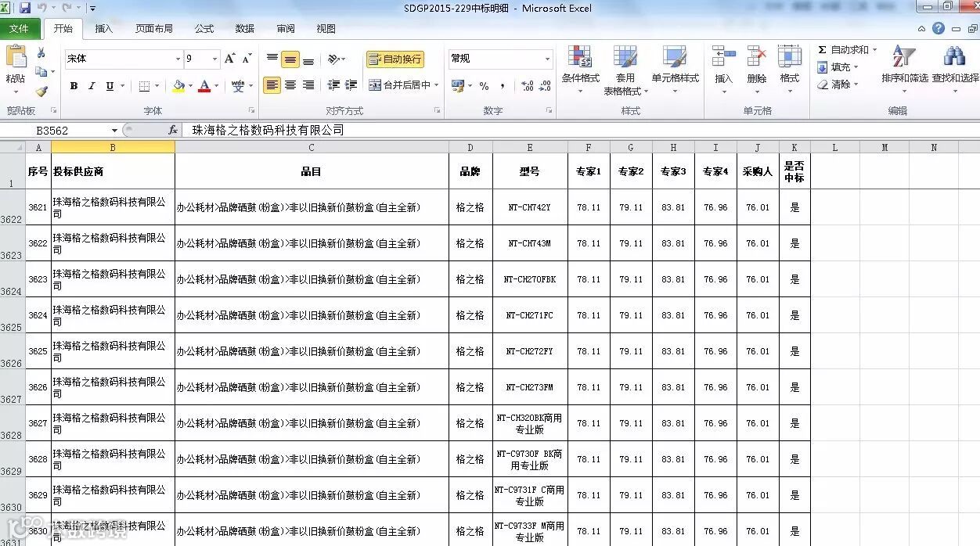Switch to the 公式 tab
Viewport: 980px width, 546px height.
(204, 29)
